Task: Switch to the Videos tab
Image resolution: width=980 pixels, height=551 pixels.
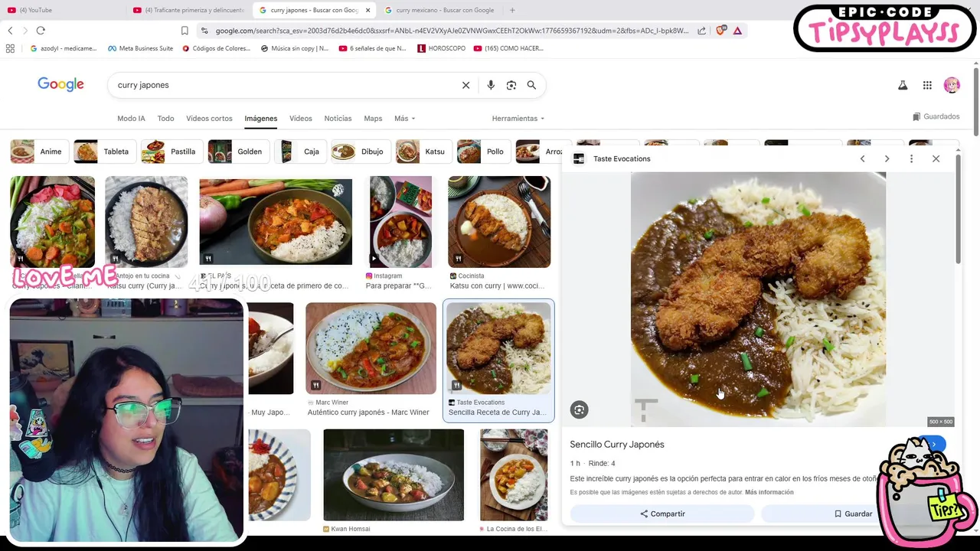Action: click(300, 119)
